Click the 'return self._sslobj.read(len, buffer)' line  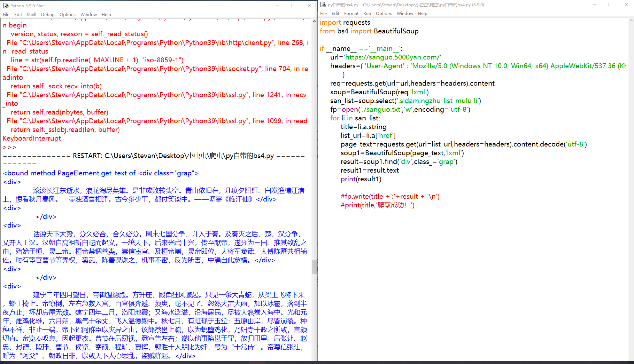tap(65, 129)
